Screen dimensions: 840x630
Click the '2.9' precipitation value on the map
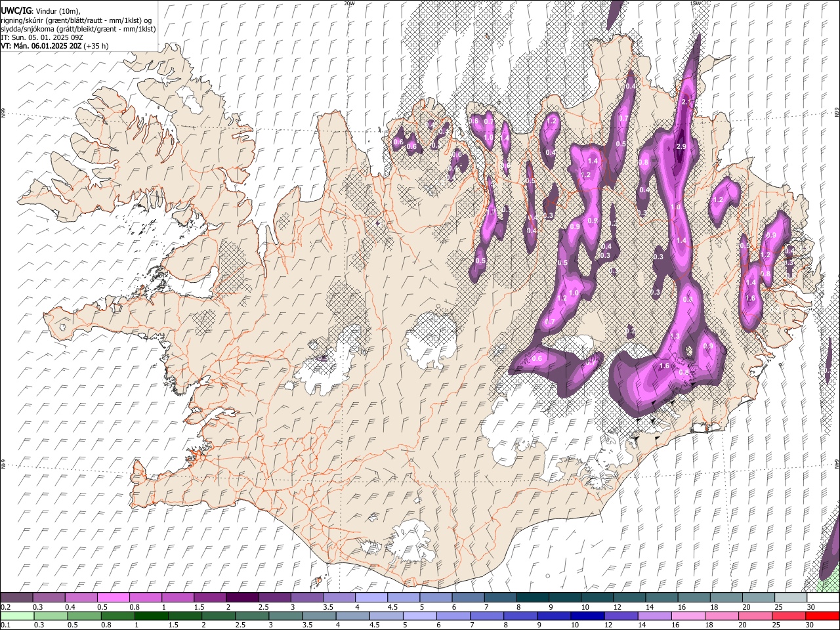tap(681, 146)
